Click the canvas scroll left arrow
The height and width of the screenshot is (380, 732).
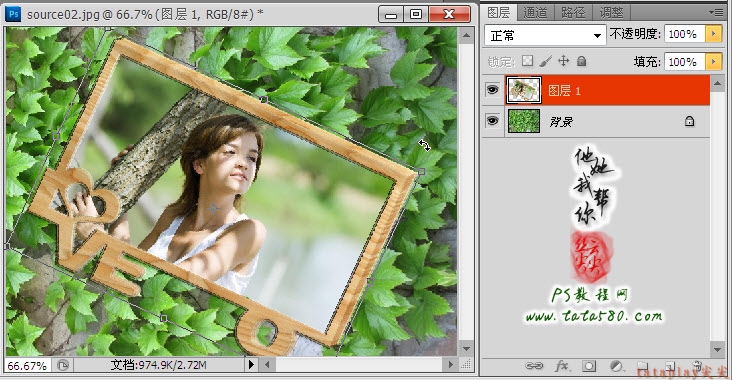[267, 365]
